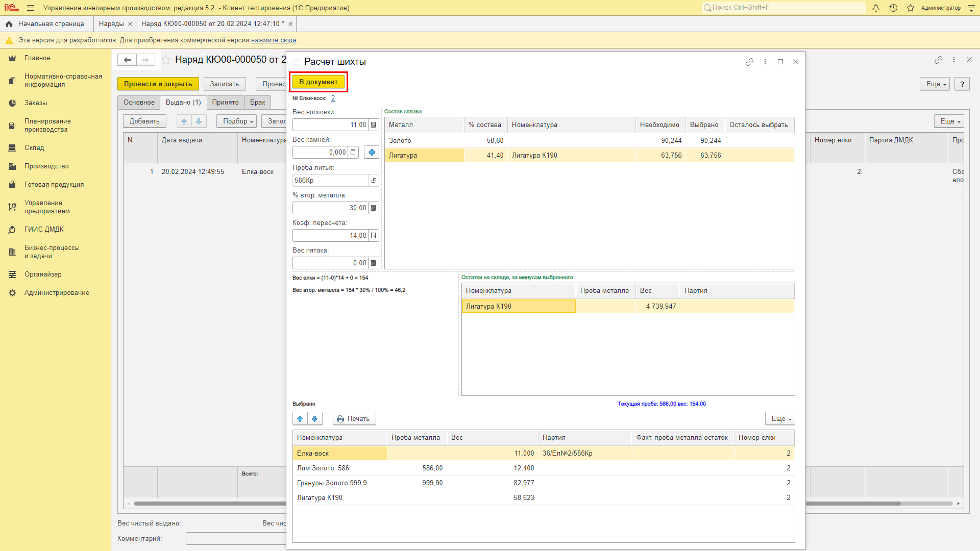Screen dimensions: 980x551
Task: Click blue arrow next to Вес камней
Action: click(x=372, y=153)
